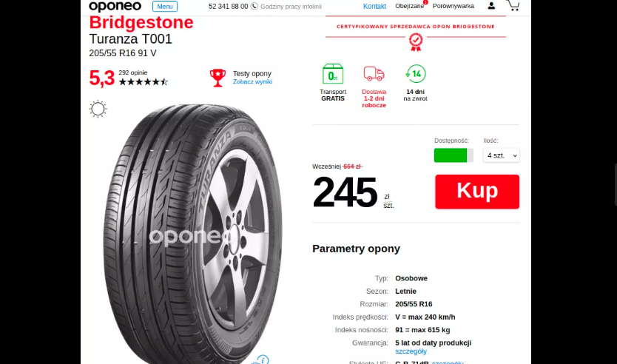The width and height of the screenshot is (617, 364).
Task: Click the user account icon
Action: (491, 6)
